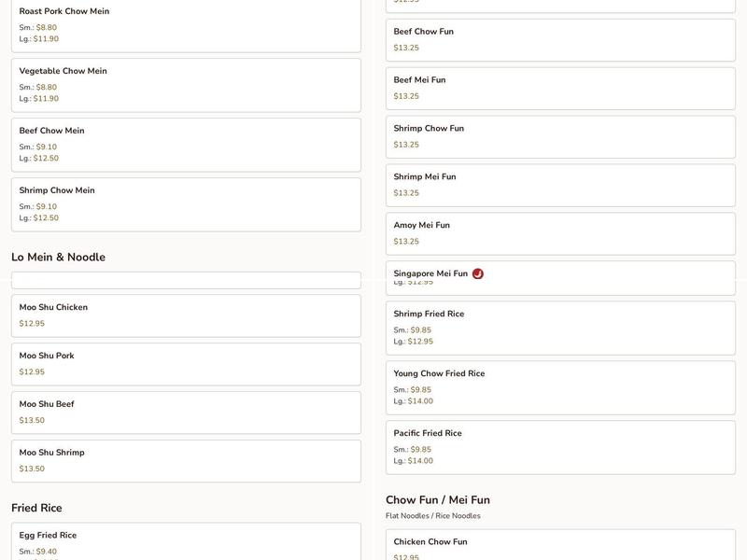The width and height of the screenshot is (747, 560).
Task: Select Chicken Chow Fun under Chow Fun section
Action: click(560, 546)
